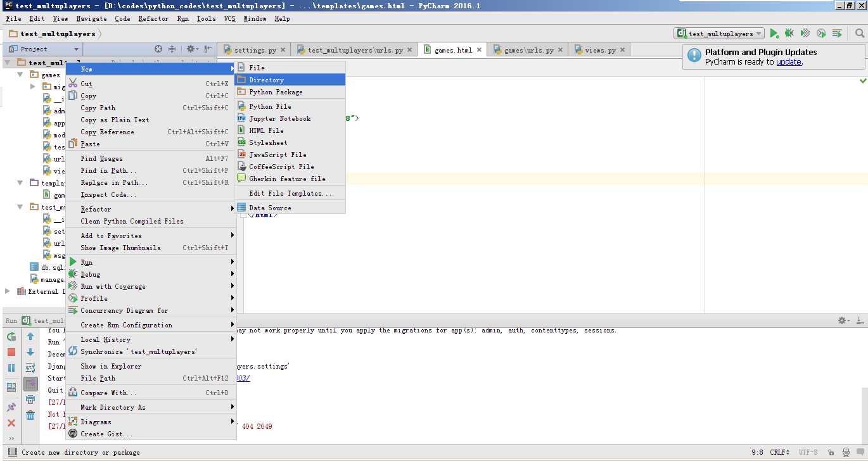The width and height of the screenshot is (868, 461).
Task: Close the games.html tab
Action: click(479, 50)
